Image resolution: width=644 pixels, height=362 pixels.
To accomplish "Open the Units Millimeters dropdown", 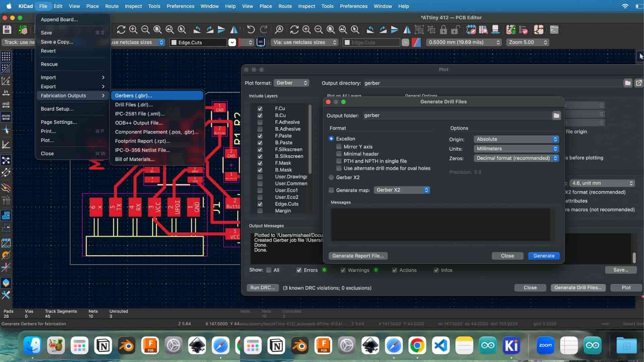I will point(516,148).
